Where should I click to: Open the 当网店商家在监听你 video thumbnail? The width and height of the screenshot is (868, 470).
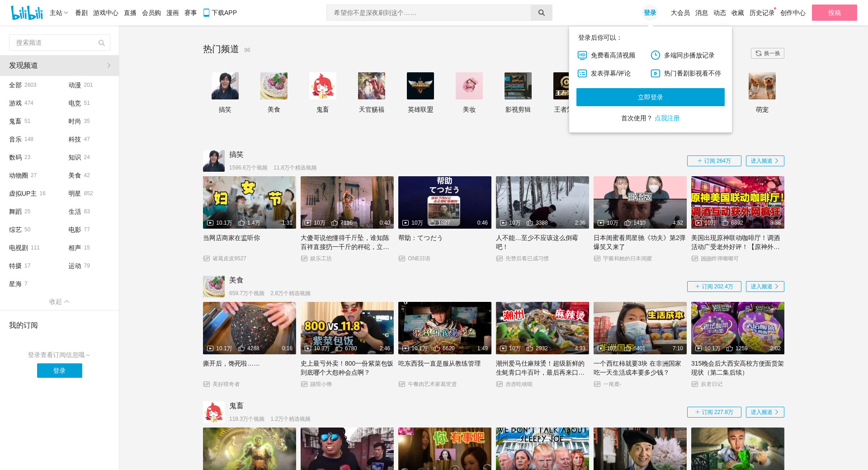pos(249,202)
